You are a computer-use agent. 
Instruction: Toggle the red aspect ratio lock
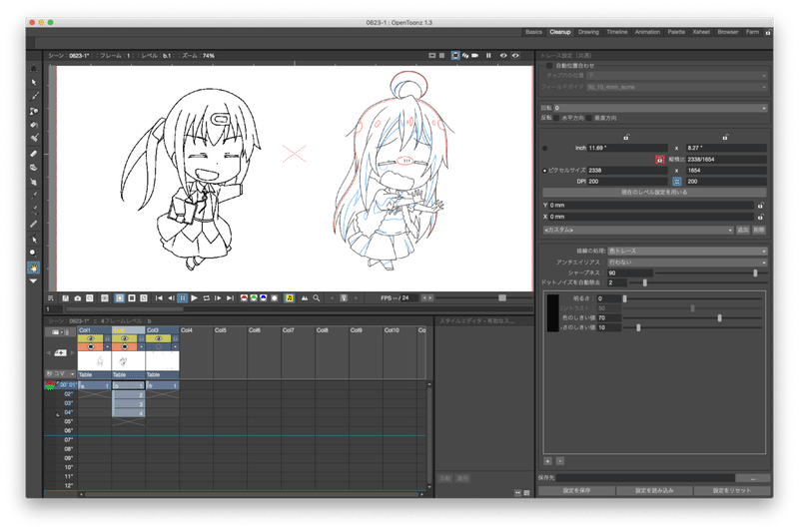pos(660,160)
